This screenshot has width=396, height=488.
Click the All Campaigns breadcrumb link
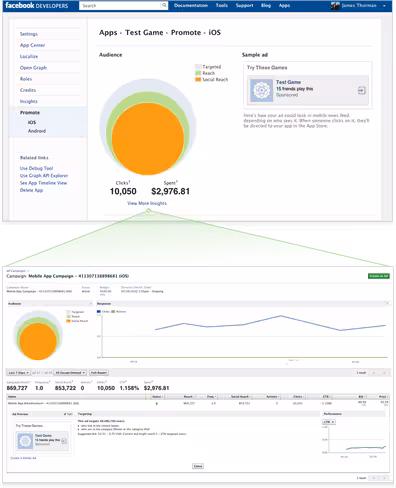click(16, 271)
